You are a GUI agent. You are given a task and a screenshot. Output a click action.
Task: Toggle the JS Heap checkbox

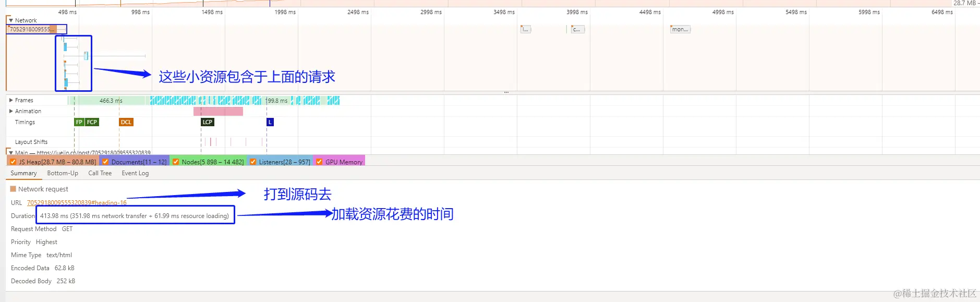pos(13,162)
